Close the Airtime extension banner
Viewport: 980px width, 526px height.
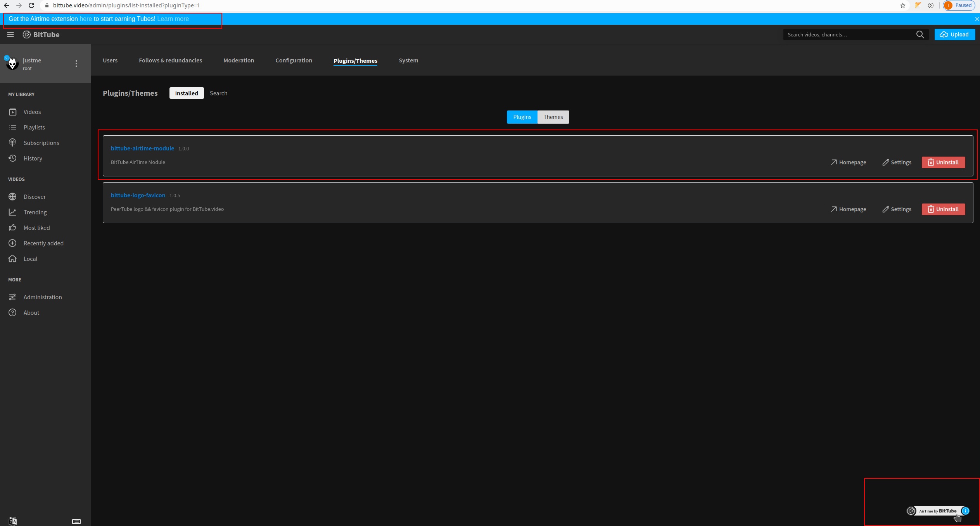coord(977,19)
